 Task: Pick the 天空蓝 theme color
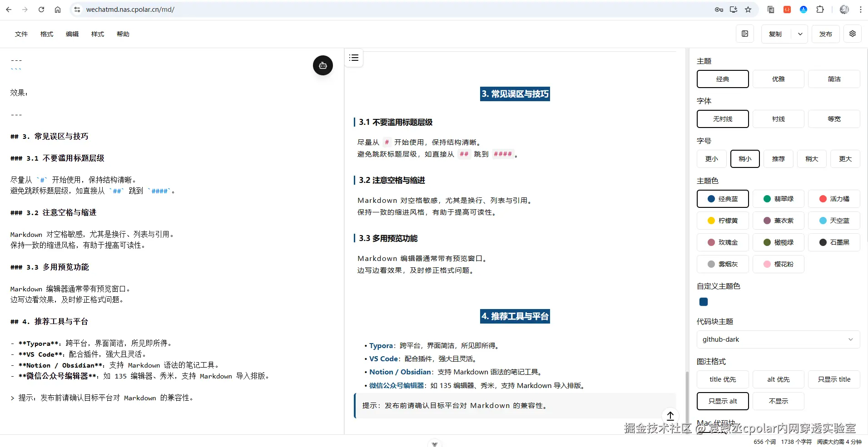coord(834,221)
